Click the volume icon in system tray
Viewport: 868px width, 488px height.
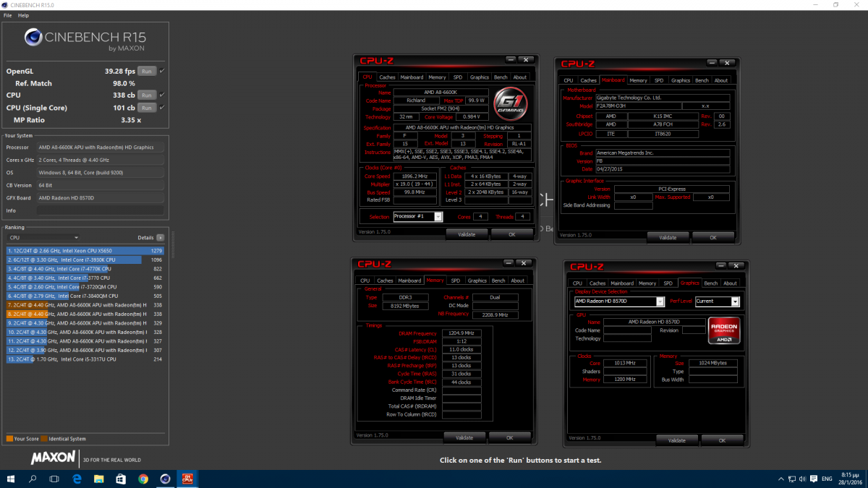tap(802, 479)
